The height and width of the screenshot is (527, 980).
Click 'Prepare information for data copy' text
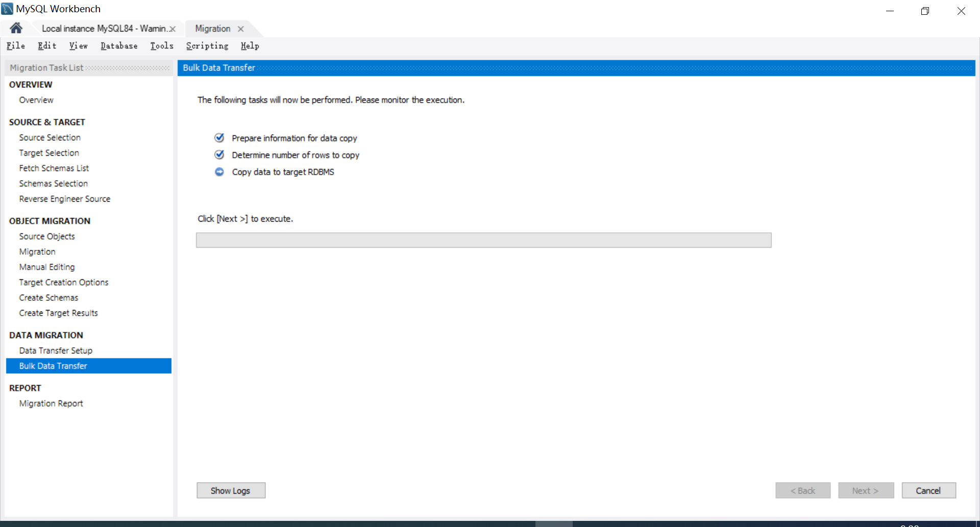pyautogui.click(x=295, y=138)
